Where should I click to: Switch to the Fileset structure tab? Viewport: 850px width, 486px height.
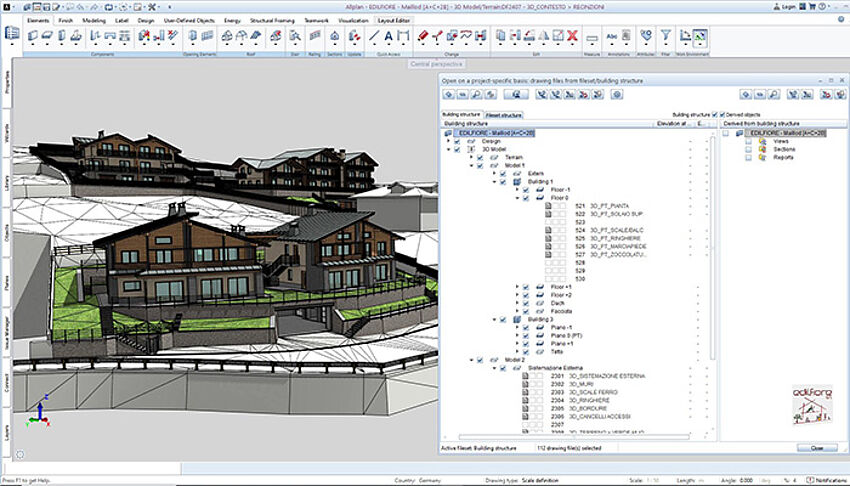coord(504,115)
